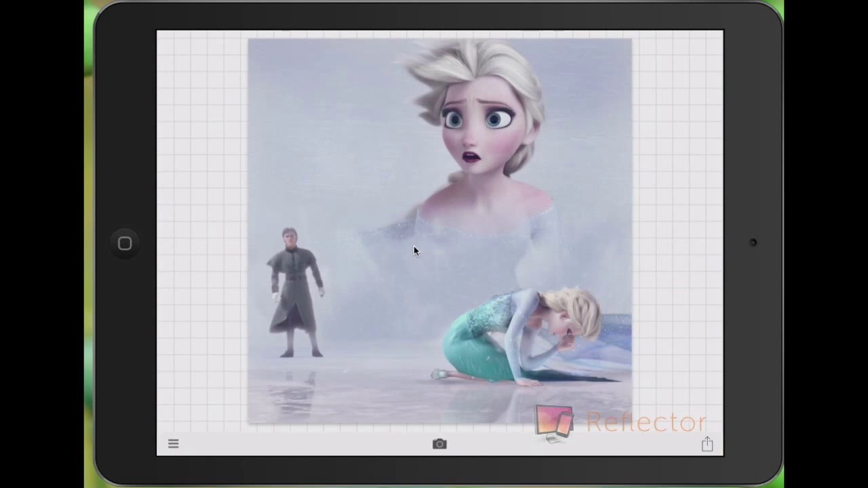The width and height of the screenshot is (868, 488).
Task: Open the hamburger menu in bottom toolbar
Action: 173,444
